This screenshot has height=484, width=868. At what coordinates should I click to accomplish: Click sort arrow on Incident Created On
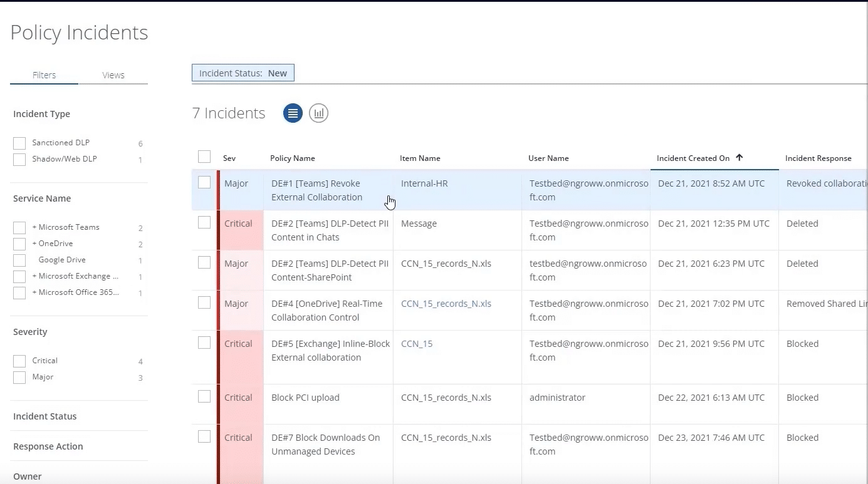[740, 158]
